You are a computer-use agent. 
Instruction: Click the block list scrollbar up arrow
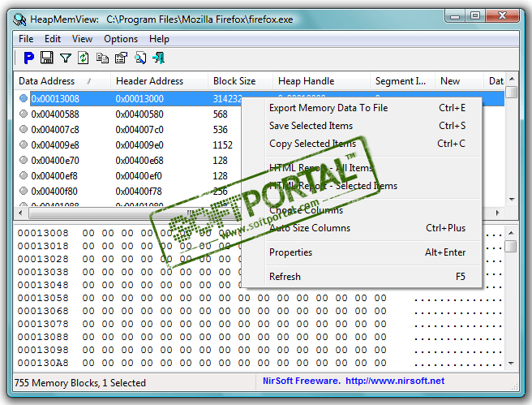pyautogui.click(x=512, y=79)
